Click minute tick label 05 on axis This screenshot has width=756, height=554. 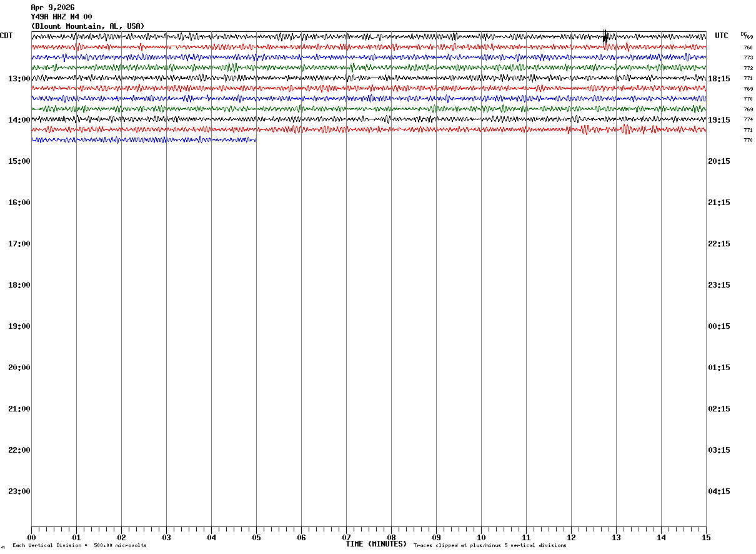tap(256, 538)
